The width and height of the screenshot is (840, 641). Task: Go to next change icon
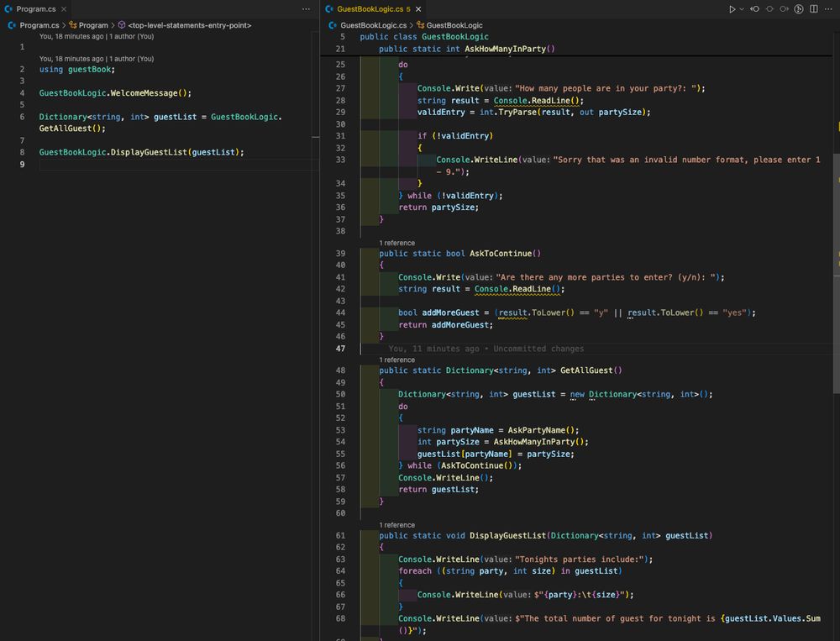[x=785, y=9]
